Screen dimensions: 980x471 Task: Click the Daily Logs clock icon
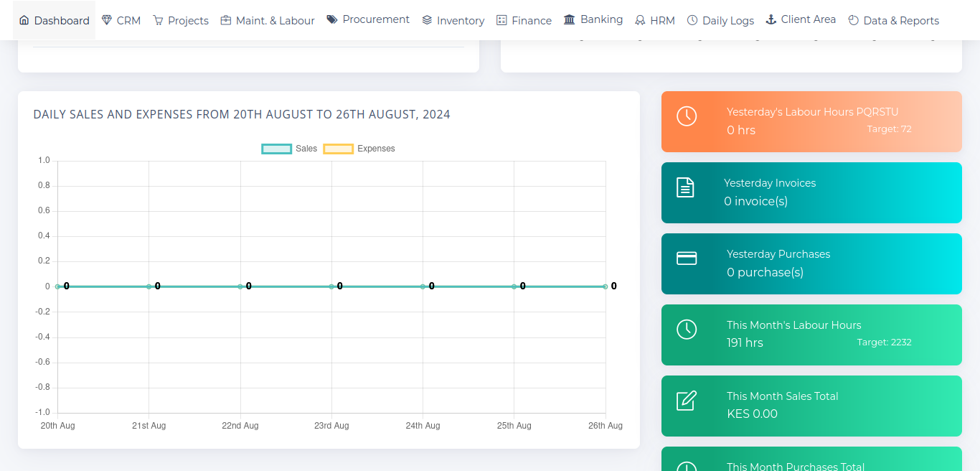pos(692,20)
